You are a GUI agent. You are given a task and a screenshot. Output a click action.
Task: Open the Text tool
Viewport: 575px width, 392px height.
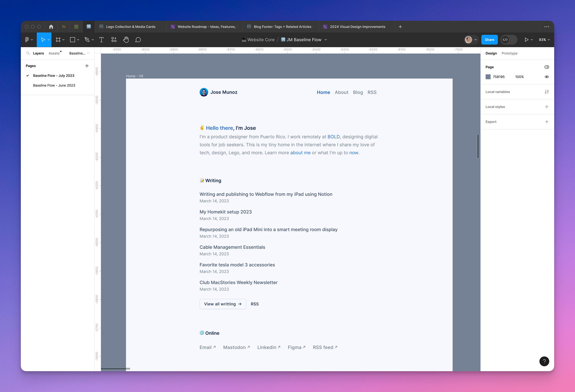102,39
